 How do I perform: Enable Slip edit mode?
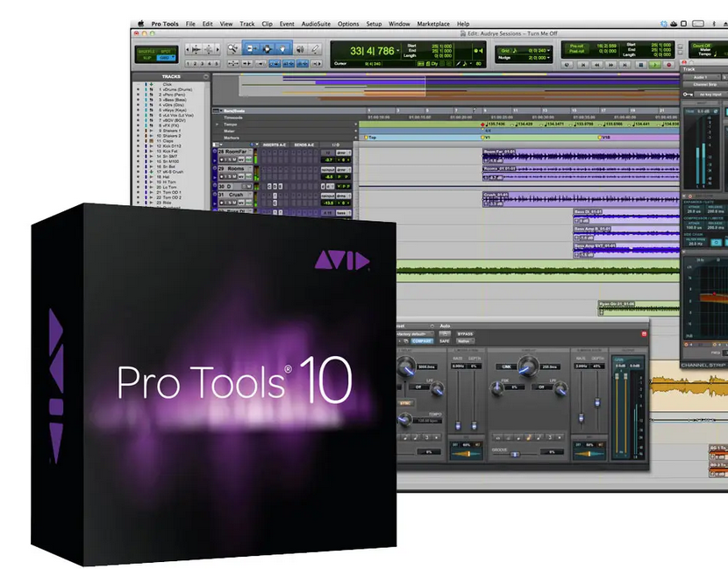click(146, 58)
